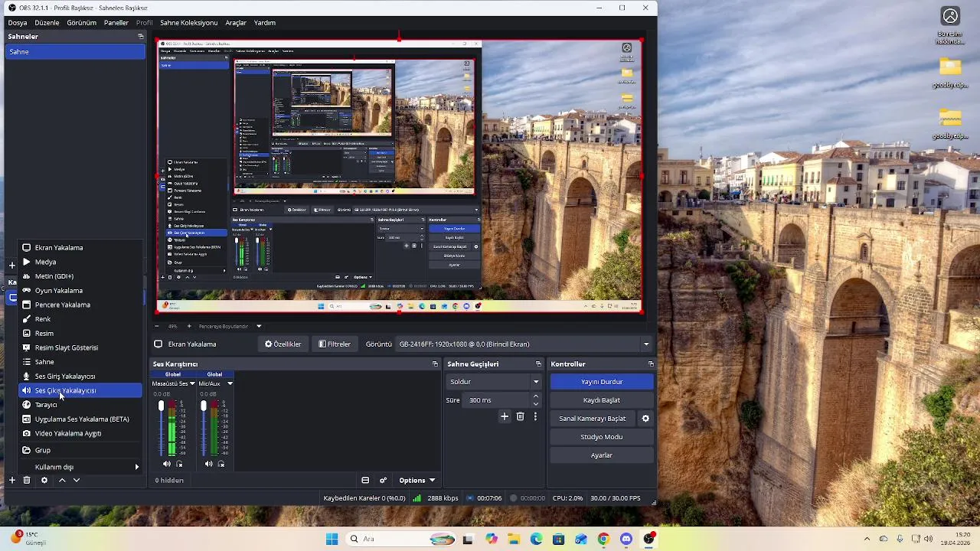Open advanced audio properties gears icon
This screenshot has height=551, width=980.
pos(383,481)
